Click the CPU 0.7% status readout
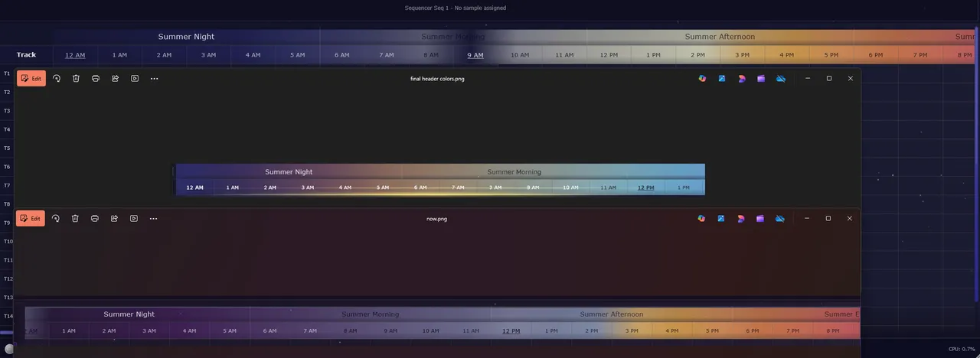The image size is (980, 358). coord(962,349)
